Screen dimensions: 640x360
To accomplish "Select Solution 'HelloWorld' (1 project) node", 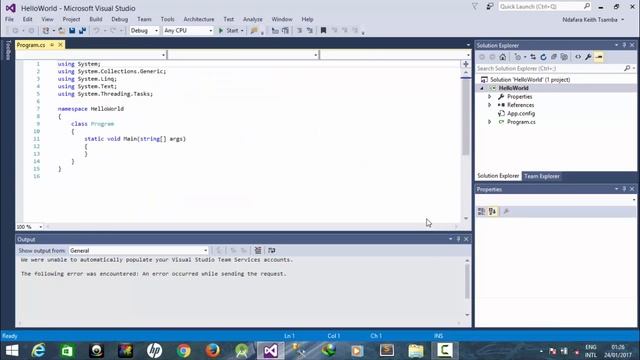I will (x=530, y=80).
